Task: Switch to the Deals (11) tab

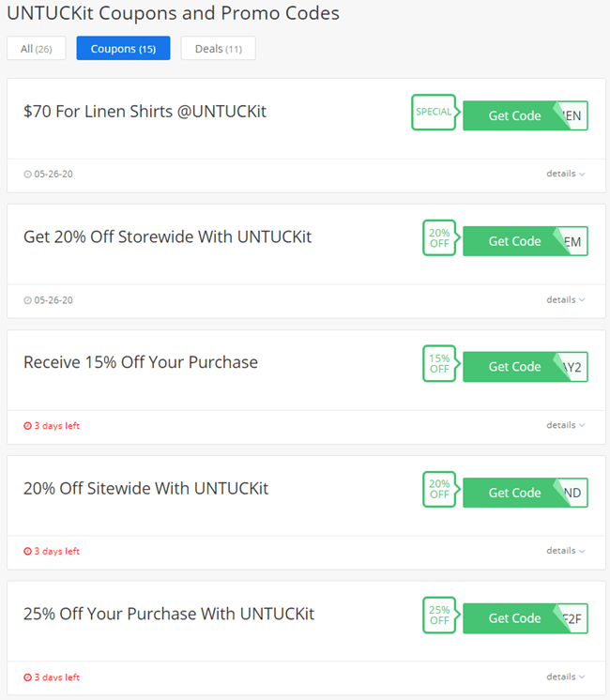Action: tap(219, 48)
